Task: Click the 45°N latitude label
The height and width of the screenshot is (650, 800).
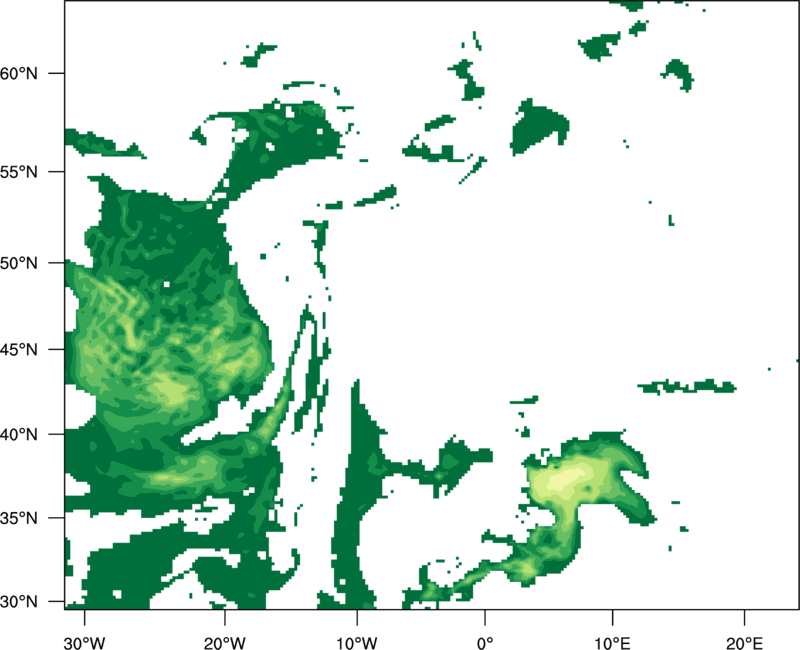Action: click(19, 349)
